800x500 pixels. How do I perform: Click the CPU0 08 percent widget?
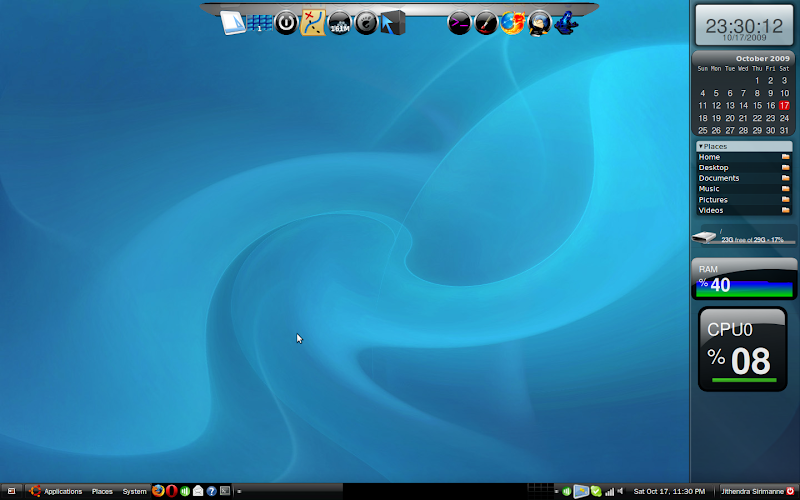click(x=743, y=349)
